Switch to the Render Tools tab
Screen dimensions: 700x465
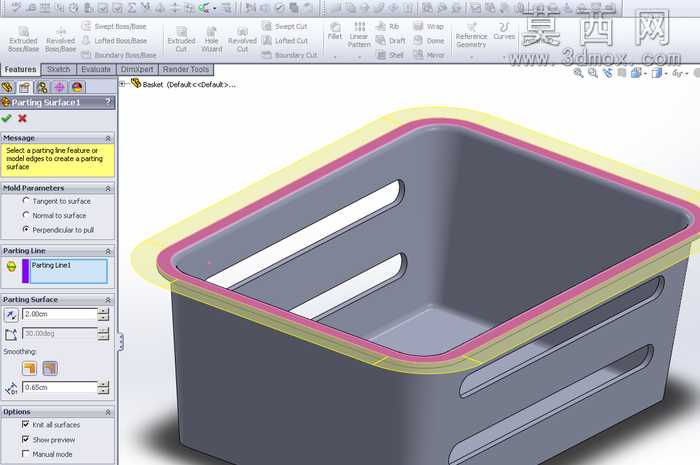tap(186, 70)
